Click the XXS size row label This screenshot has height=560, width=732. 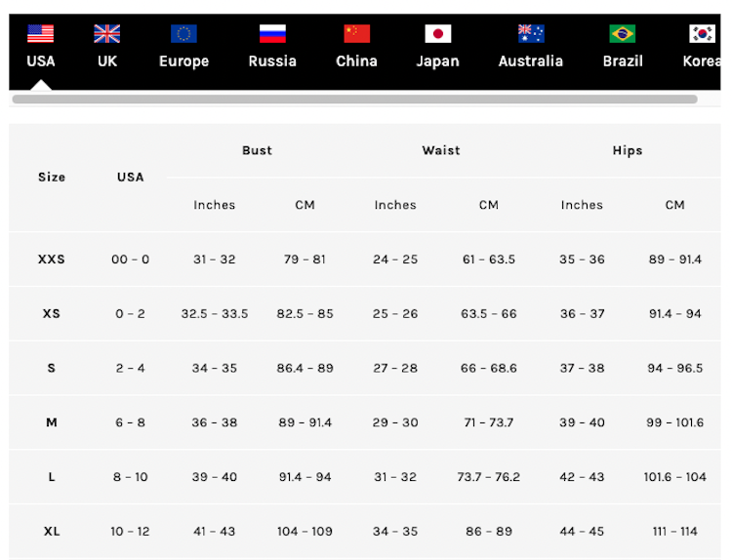click(52, 260)
